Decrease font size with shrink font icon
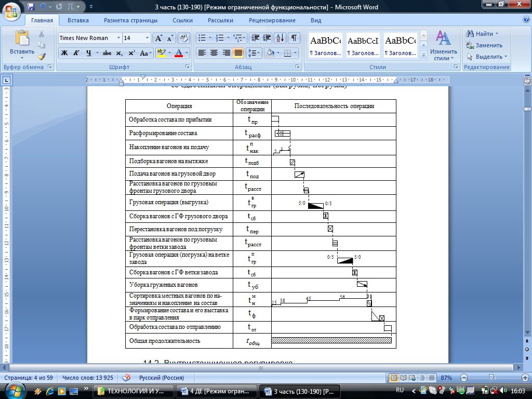Image resolution: width=532 pixels, height=399 pixels. (170, 38)
